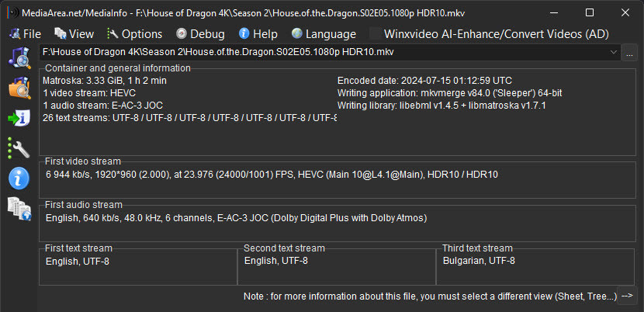This screenshot has width=644, height=312.
Task: Click the MediaInfo app icon in title bar
Action: coord(13,12)
